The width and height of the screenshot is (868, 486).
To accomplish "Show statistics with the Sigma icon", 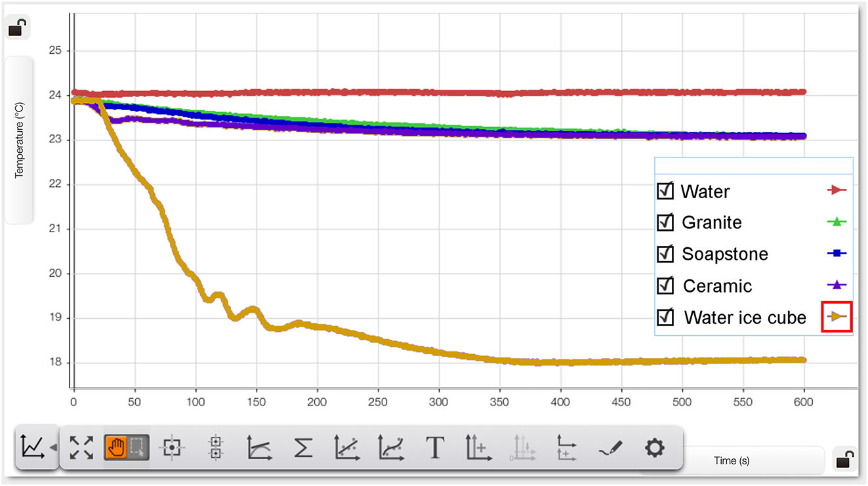I will click(x=302, y=448).
